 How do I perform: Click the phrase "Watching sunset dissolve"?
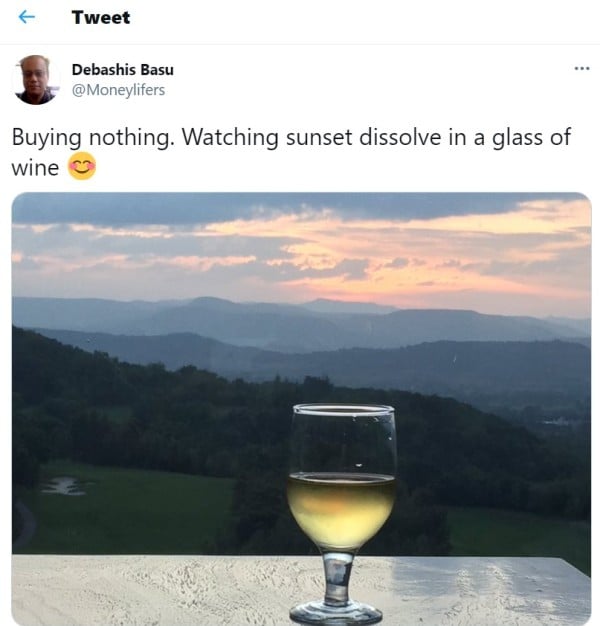point(303,138)
